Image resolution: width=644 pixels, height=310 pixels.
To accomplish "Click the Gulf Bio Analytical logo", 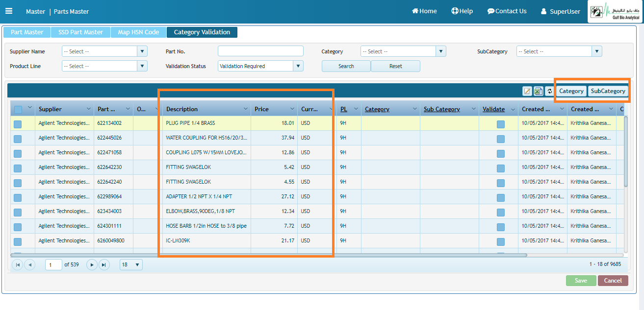I will pyautogui.click(x=616, y=11).
